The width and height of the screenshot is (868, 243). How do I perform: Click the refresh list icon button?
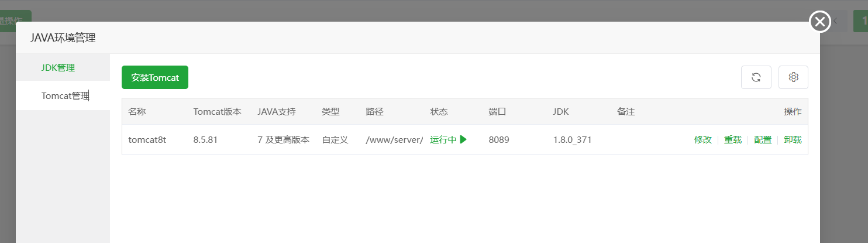click(x=756, y=77)
